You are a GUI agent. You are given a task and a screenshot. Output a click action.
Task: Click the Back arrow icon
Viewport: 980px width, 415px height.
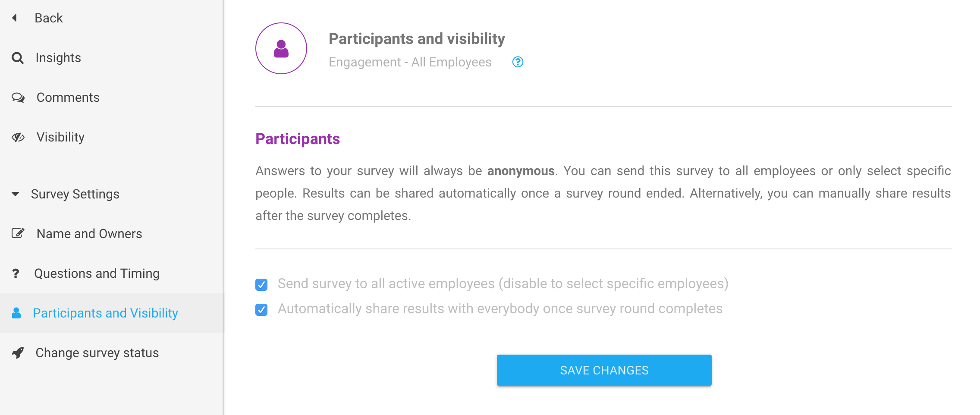click(15, 18)
